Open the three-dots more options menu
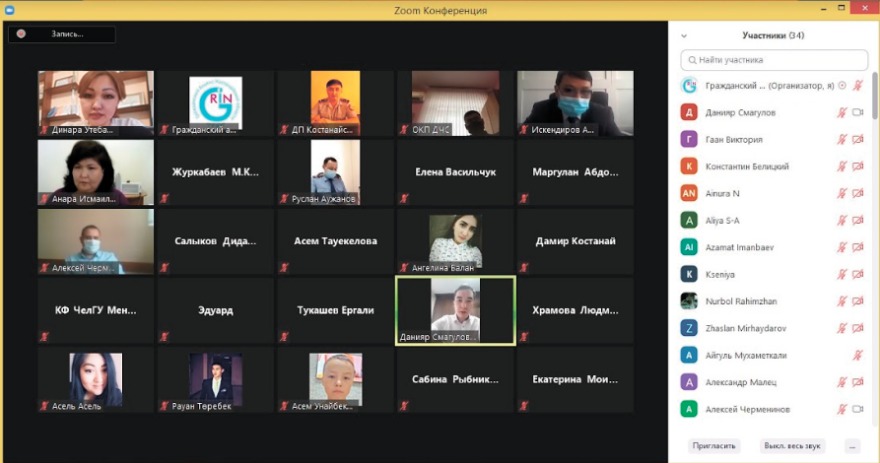880x463 pixels. 852,446
